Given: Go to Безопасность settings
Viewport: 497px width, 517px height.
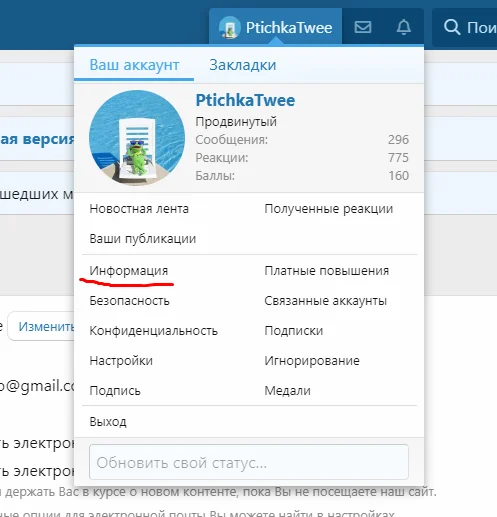Looking at the screenshot, I should coord(129,301).
